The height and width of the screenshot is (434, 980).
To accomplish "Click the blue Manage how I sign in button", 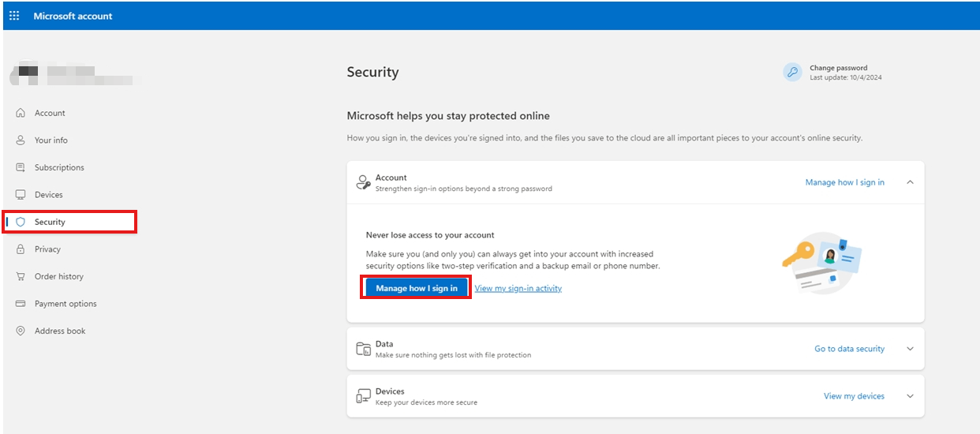I will click(x=417, y=288).
